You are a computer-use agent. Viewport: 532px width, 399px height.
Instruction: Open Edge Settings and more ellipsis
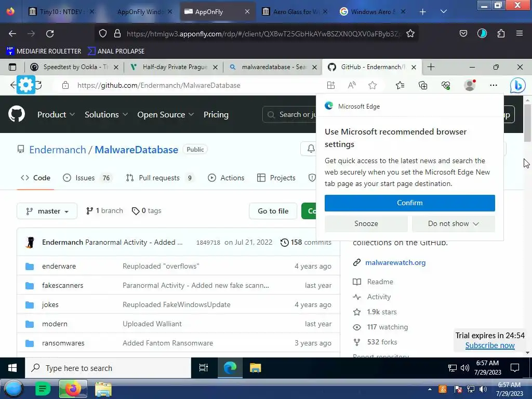point(494,86)
